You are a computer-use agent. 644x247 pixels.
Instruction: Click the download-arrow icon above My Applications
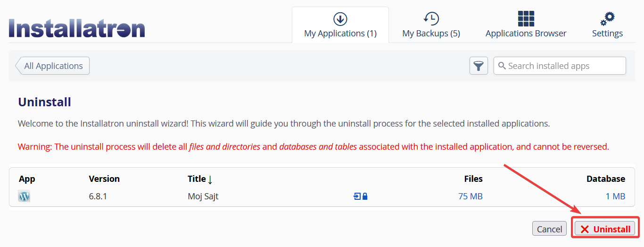pyautogui.click(x=340, y=19)
